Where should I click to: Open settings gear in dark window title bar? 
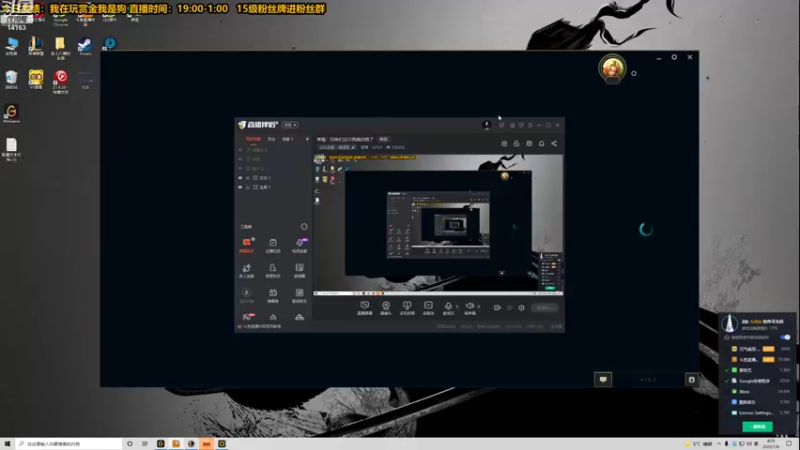pyautogui.click(x=674, y=57)
